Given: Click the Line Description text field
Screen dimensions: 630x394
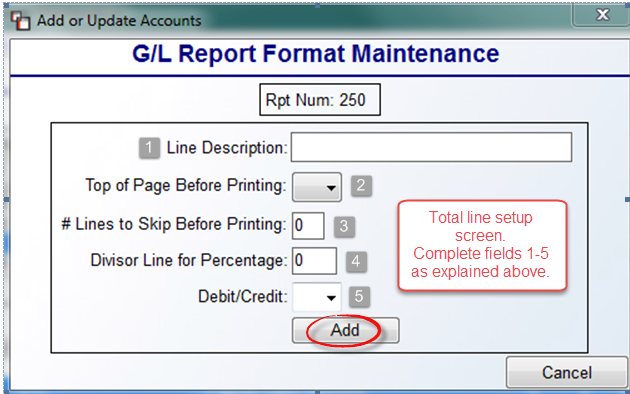Looking at the screenshot, I should click(431, 147).
